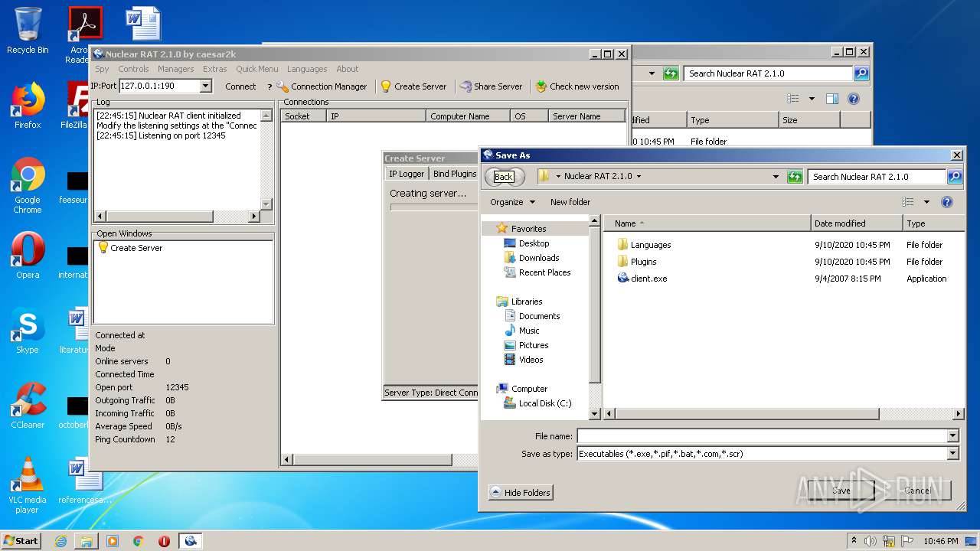Expand the IP:Port combo box

(x=205, y=86)
